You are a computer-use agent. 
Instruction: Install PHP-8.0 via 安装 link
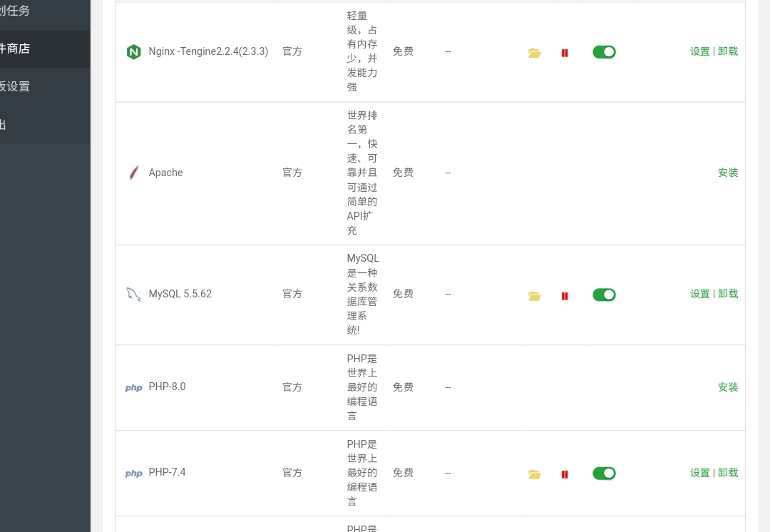(x=728, y=387)
